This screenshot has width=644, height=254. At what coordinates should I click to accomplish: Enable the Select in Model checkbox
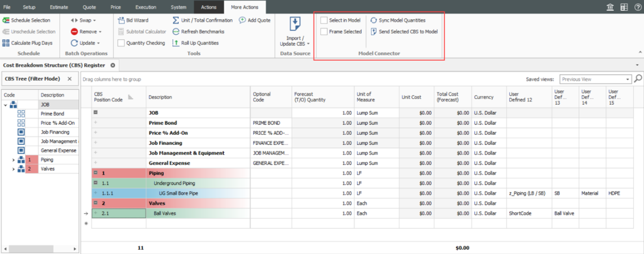(324, 20)
